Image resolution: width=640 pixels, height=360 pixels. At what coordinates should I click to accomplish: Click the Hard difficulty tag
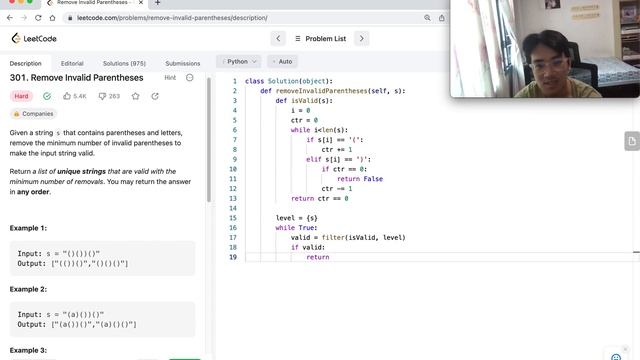(21, 96)
